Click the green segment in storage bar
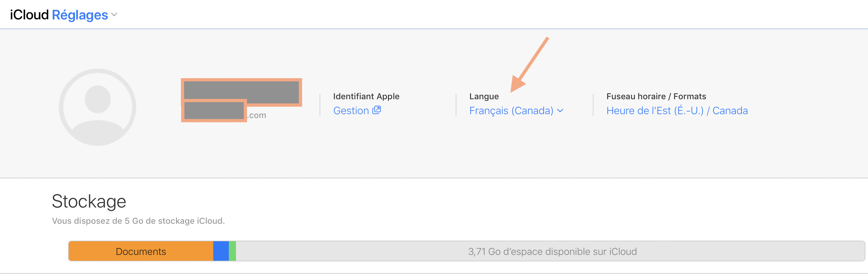The image size is (868, 275). point(232,251)
